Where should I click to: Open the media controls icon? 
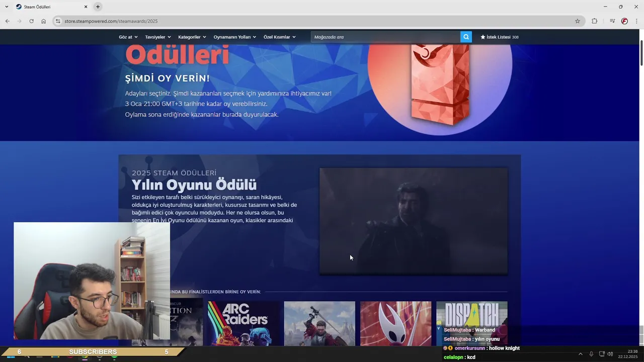(x=612, y=21)
